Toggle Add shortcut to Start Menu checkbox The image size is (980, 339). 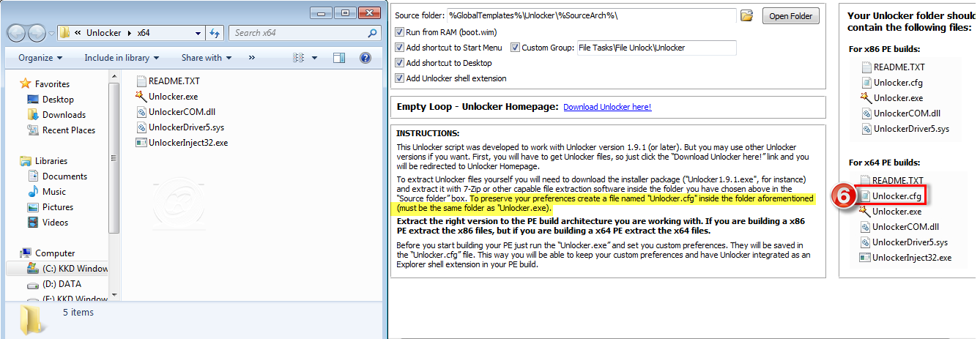399,48
